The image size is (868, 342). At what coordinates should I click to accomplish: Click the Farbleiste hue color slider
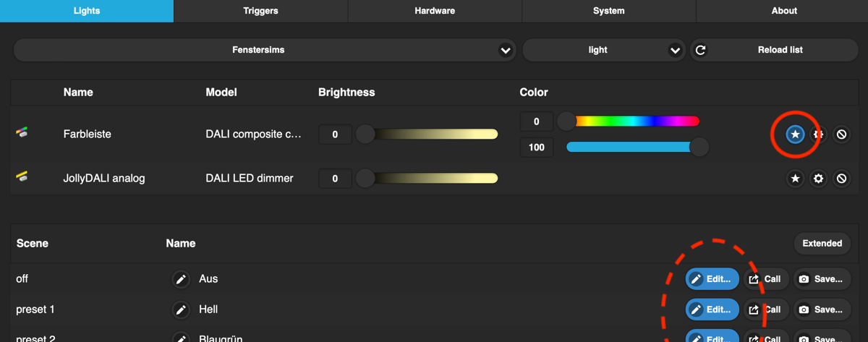point(633,121)
